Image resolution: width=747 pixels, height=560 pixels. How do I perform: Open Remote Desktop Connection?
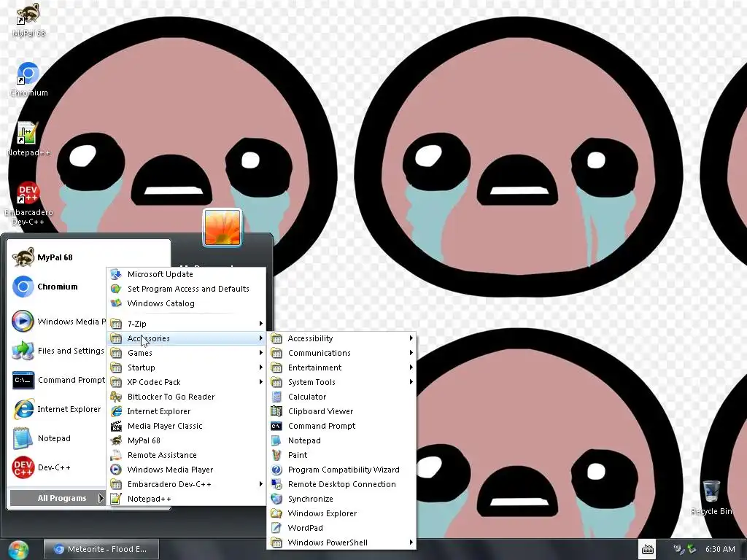341,484
